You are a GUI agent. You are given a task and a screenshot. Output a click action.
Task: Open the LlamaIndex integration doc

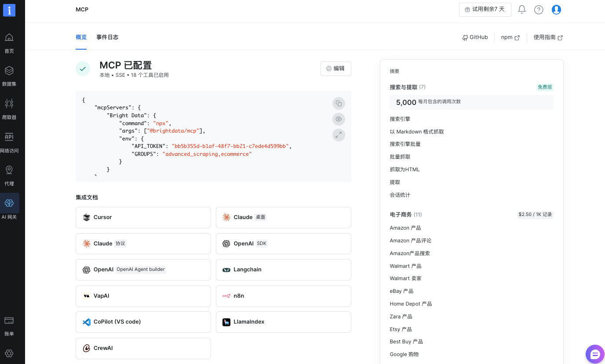click(284, 322)
